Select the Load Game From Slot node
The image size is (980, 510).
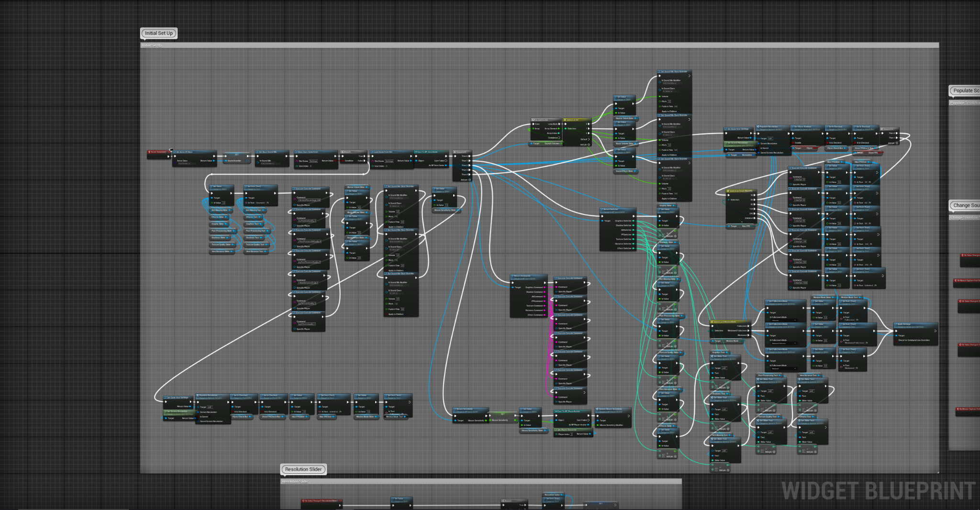tap(391, 159)
